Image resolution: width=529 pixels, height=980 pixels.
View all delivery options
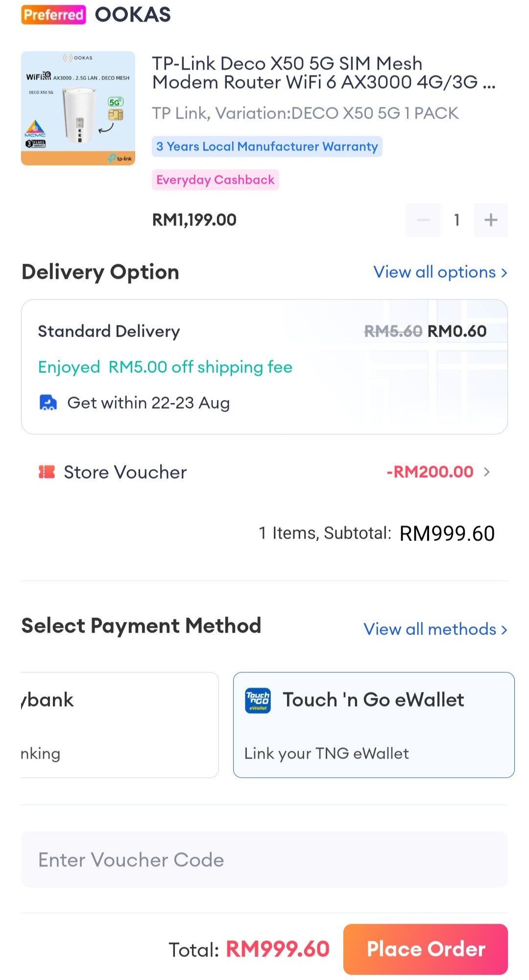pyautogui.click(x=440, y=272)
